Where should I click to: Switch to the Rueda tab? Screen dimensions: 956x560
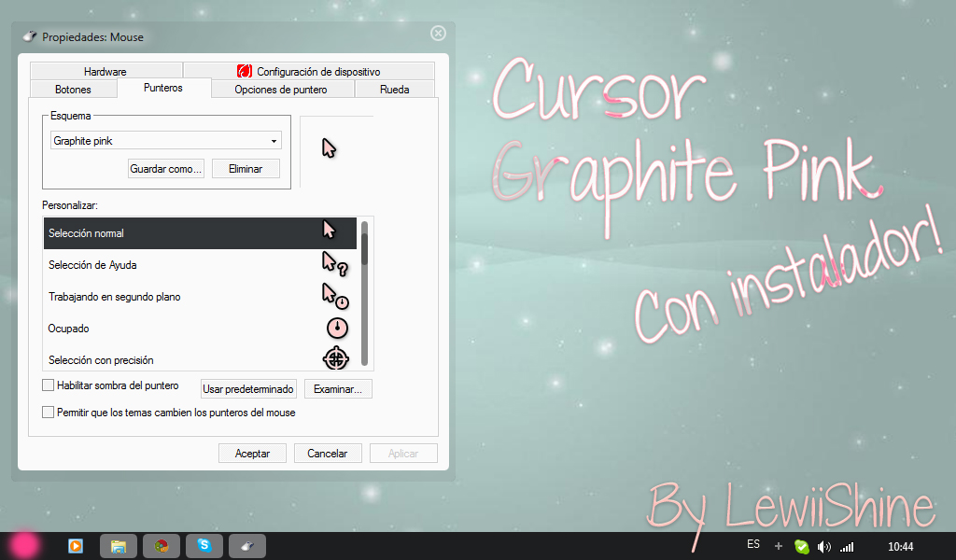(395, 90)
